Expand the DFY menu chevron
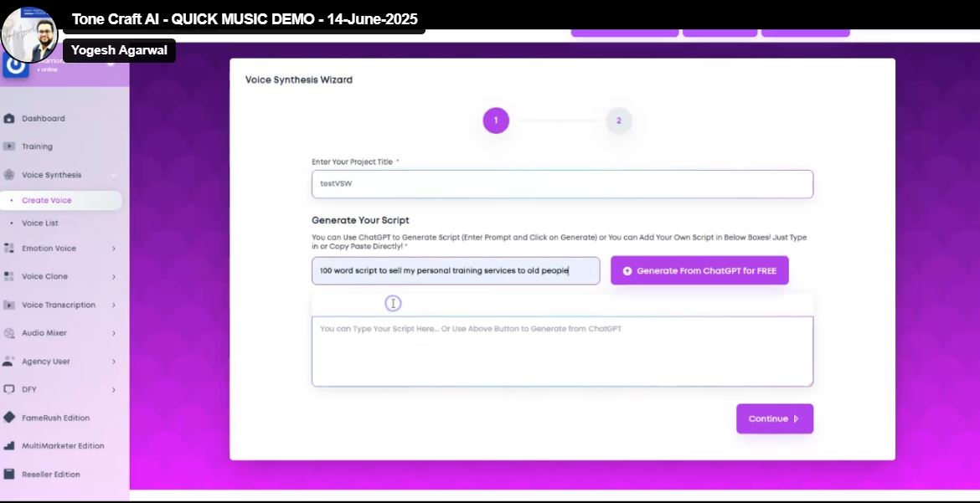The width and height of the screenshot is (980, 503). [113, 389]
